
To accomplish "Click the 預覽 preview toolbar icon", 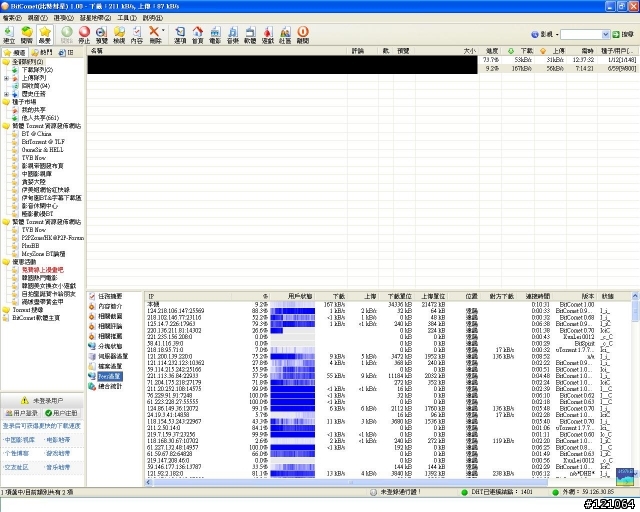I will [x=101, y=35].
